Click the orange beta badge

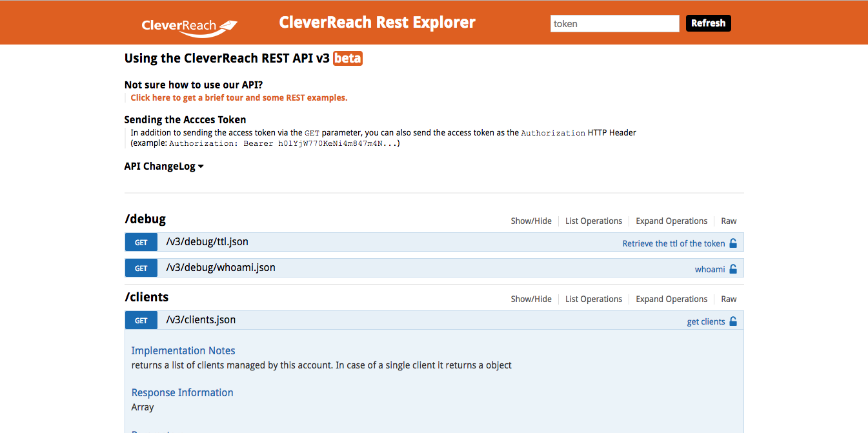pyautogui.click(x=348, y=59)
